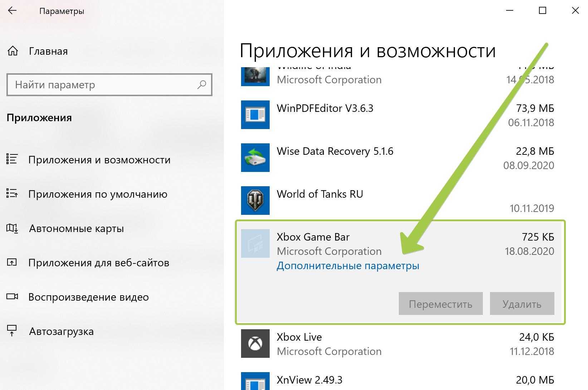
Task: Click the date 10.11.2019
Action: pyautogui.click(x=532, y=208)
